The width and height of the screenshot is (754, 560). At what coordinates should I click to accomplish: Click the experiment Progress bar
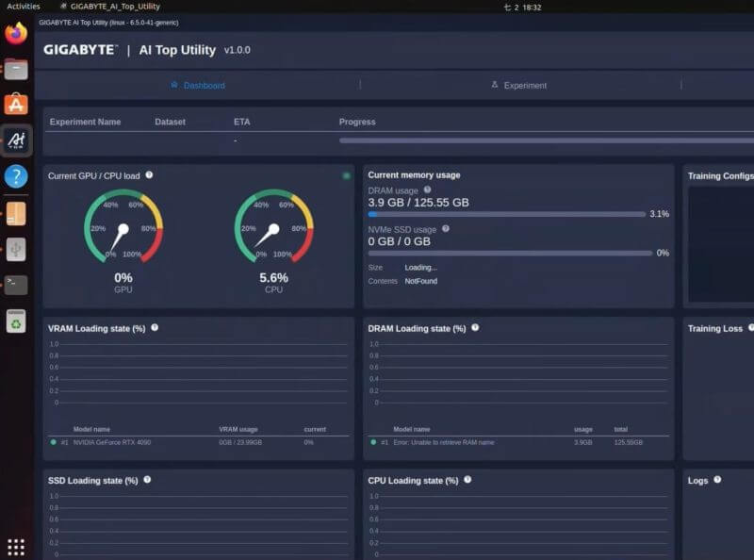(x=547, y=140)
